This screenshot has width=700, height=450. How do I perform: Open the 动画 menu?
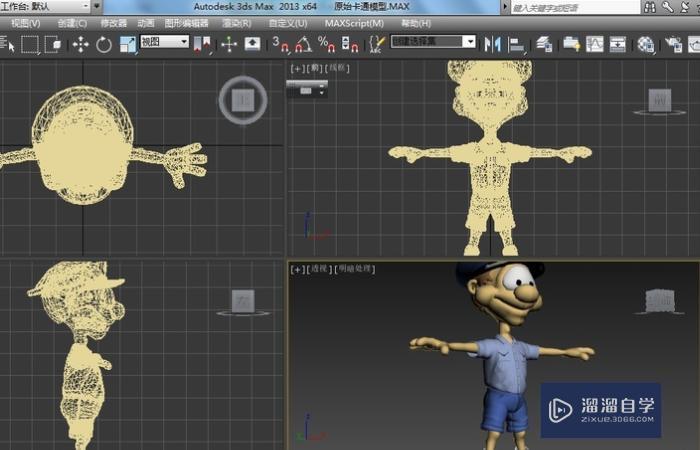146,23
